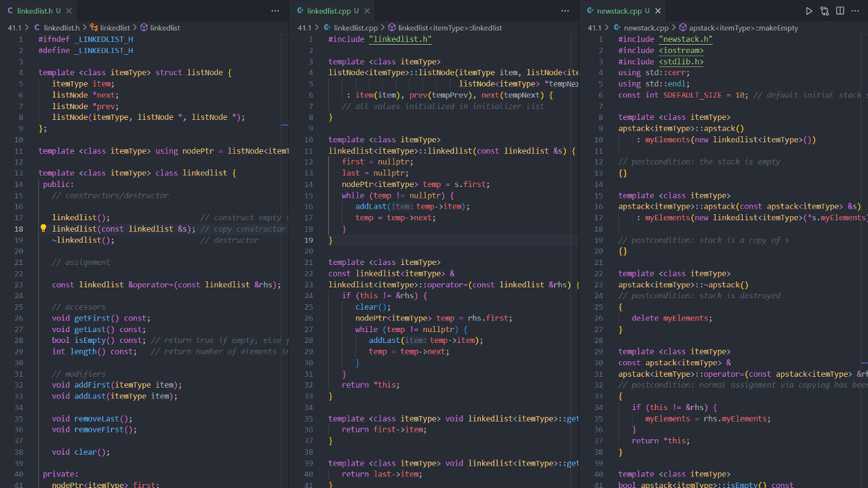Image resolution: width=868 pixels, height=488 pixels.
Task: Click '// postcondition: stack is destroyed' comment
Action: [x=699, y=296]
